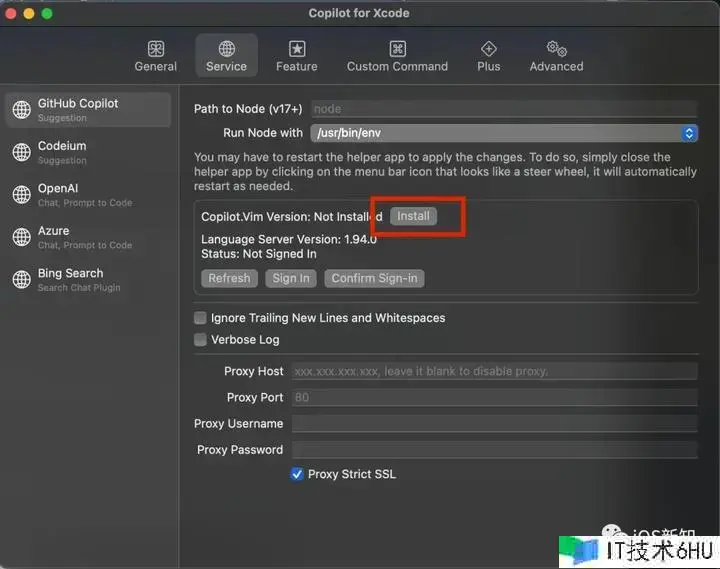Focus the Proxy Host field
The width and height of the screenshot is (720, 569).
tap(495, 371)
